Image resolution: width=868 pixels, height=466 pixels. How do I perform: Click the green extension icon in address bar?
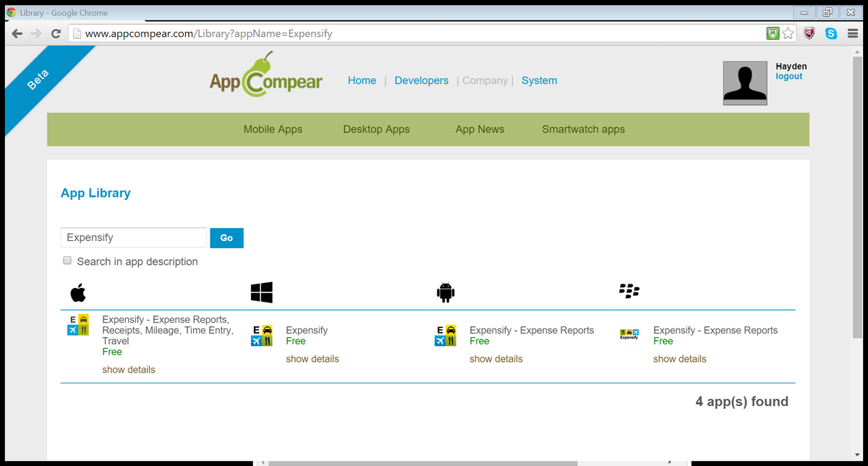coord(773,33)
